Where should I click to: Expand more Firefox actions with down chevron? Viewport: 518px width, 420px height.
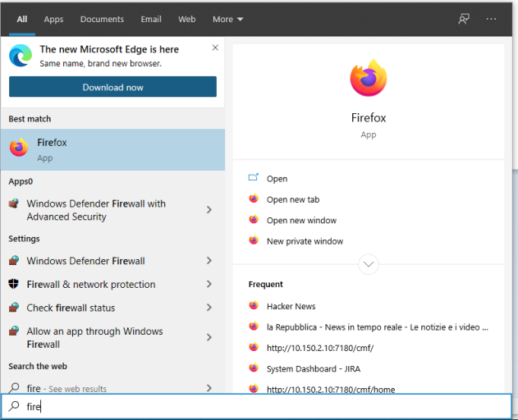click(369, 264)
